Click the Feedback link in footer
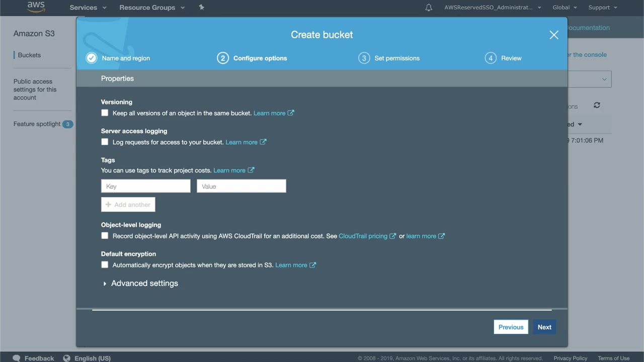This screenshot has height=362, width=644. click(x=39, y=358)
